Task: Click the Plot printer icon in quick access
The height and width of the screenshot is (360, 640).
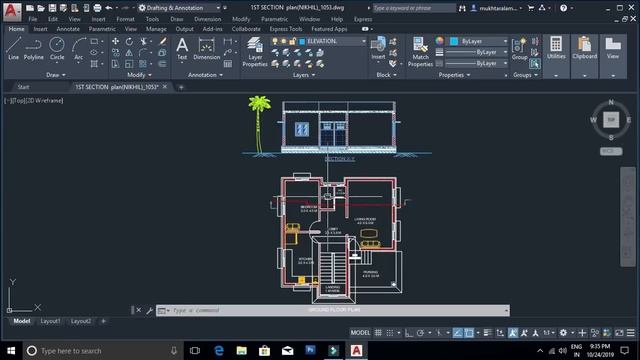Action: tap(97, 8)
